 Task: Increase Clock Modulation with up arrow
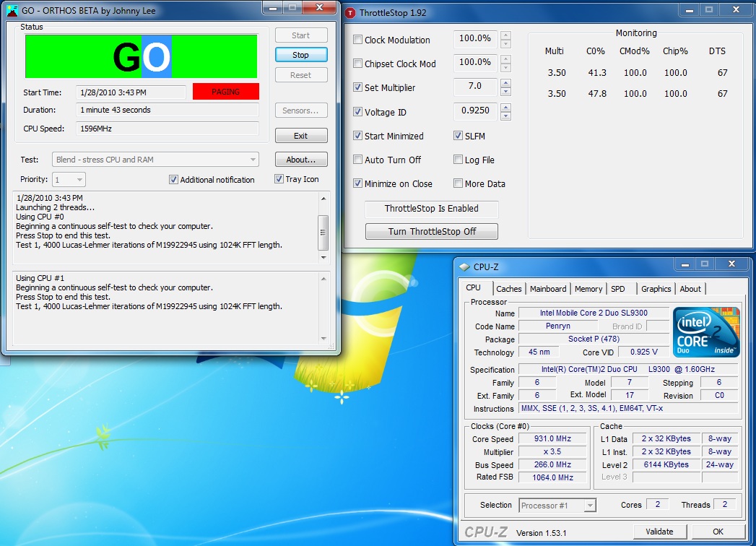pyautogui.click(x=505, y=35)
